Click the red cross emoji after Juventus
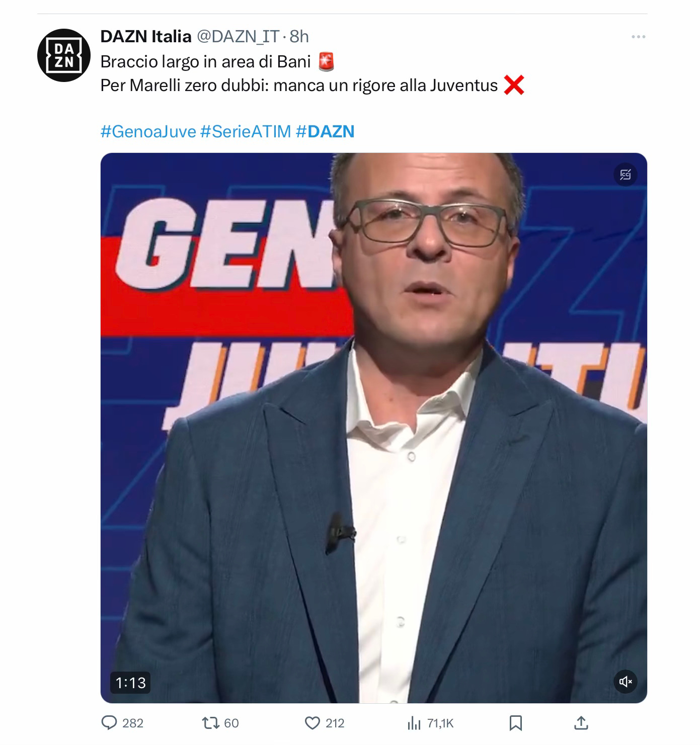This screenshot has height=745, width=700. (514, 86)
